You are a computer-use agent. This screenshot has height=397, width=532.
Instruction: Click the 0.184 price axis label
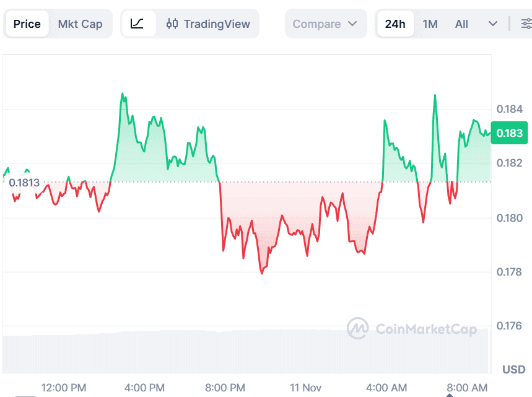click(x=510, y=110)
